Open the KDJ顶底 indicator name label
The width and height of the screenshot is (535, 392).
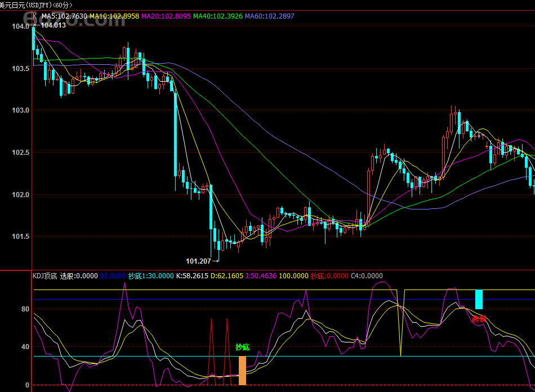pyautogui.click(x=45, y=276)
